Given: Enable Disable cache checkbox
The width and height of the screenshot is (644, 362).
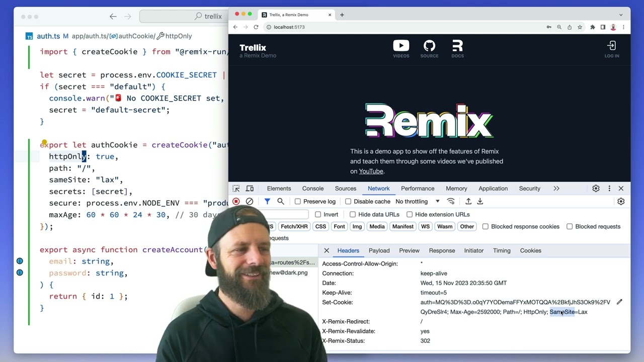Looking at the screenshot, I should [x=348, y=202].
